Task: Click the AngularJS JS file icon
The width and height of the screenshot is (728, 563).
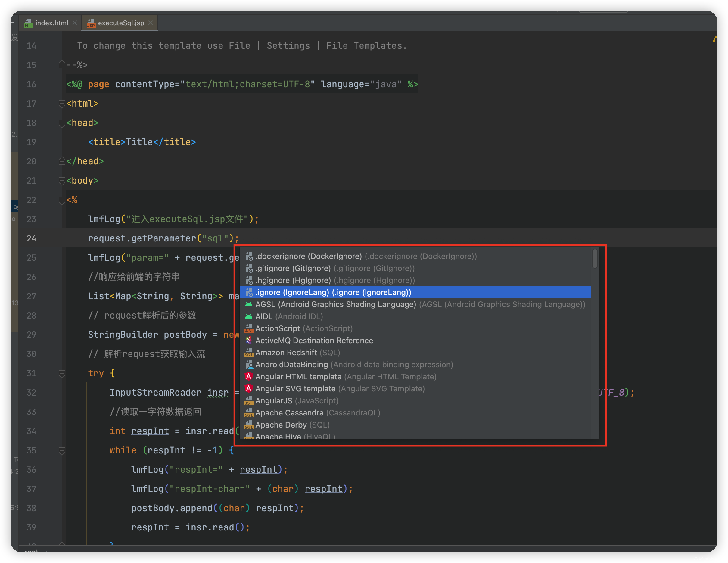Action: [x=249, y=400]
